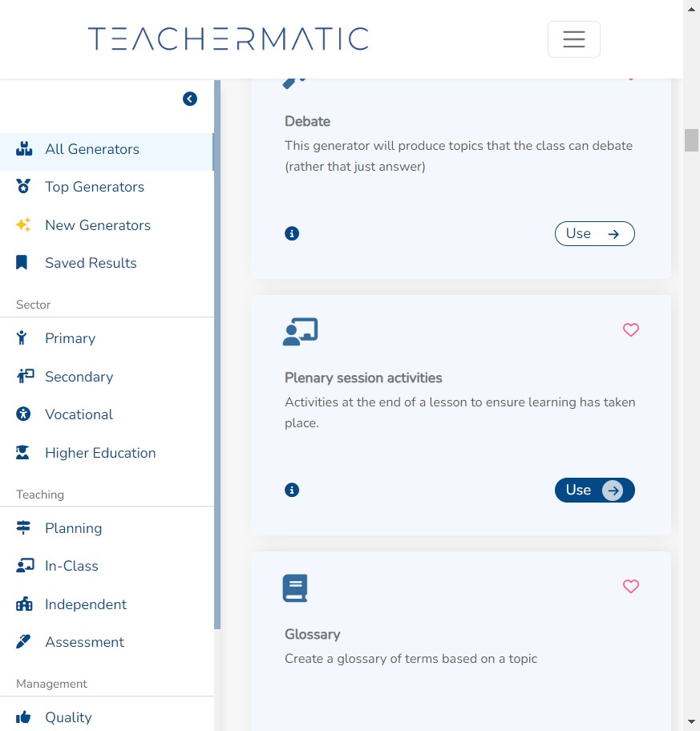
Task: Open the In-Class category
Action: [72, 566]
